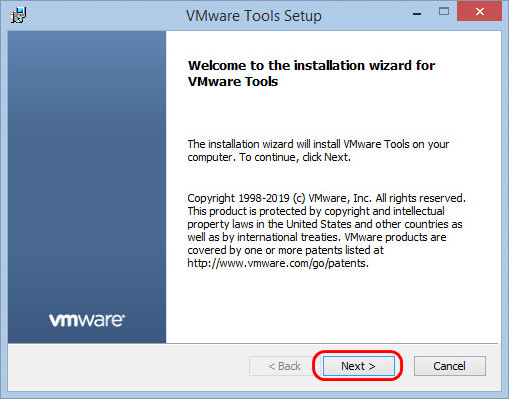Click the 'To continue, click Next' instruction text
The width and height of the screenshot is (509, 399).
(295, 157)
